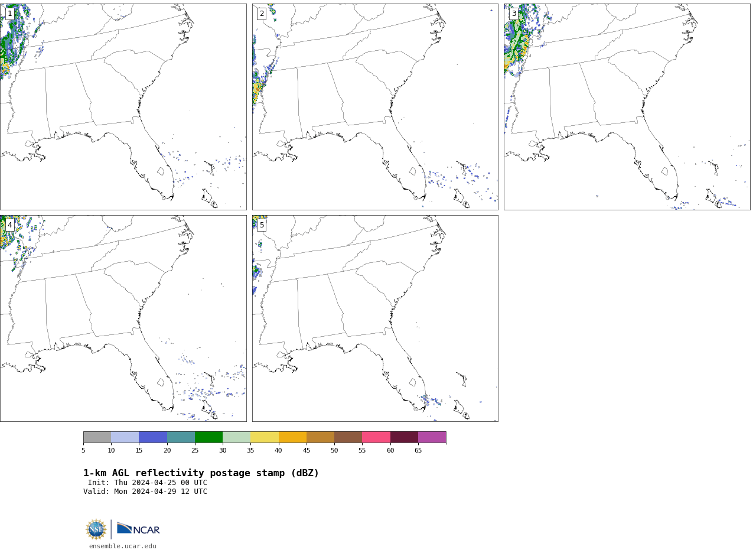Click the plot title '1-km AGL reflectivity postage stamp'
The height and width of the screenshot is (553, 756).
point(201,473)
